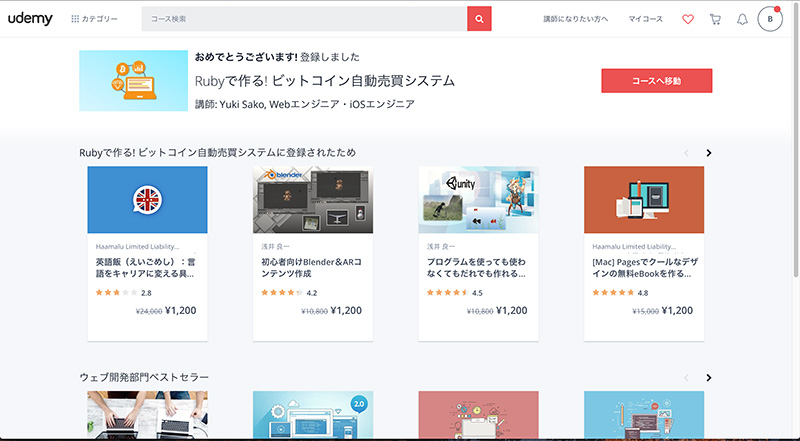Click the light-blue pencil-and-monitor bestseller thumbnail
Screen dimensions: 800x441
click(644, 414)
